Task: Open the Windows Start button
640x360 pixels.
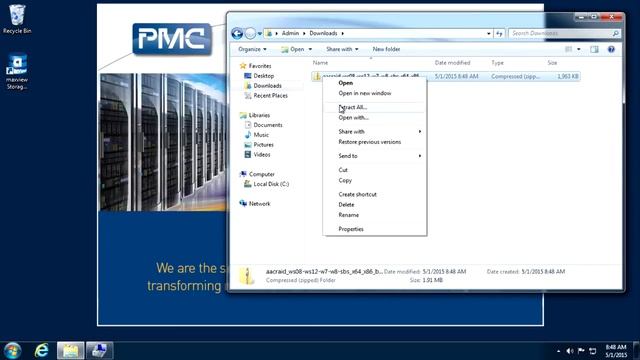Action: pyautogui.click(x=12, y=351)
